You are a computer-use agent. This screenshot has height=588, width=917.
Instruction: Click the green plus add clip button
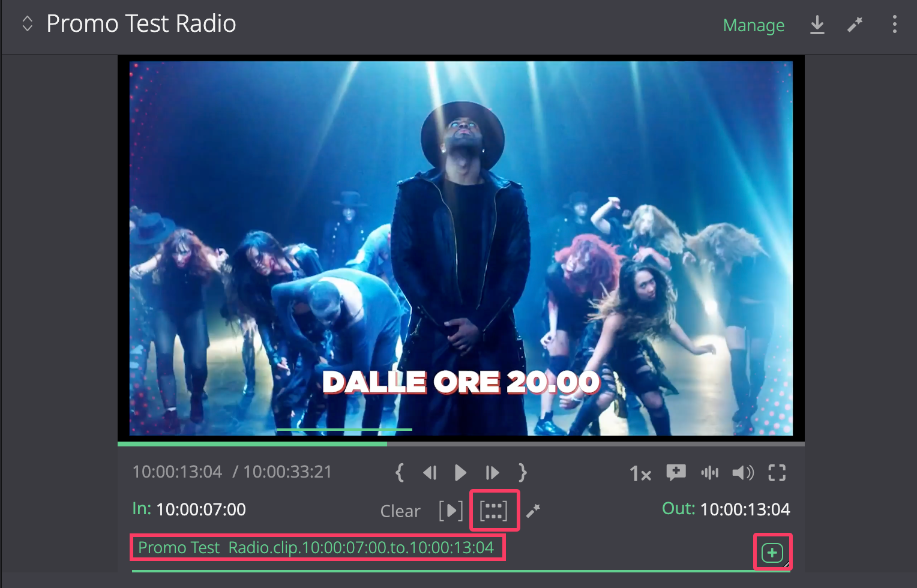pyautogui.click(x=772, y=553)
